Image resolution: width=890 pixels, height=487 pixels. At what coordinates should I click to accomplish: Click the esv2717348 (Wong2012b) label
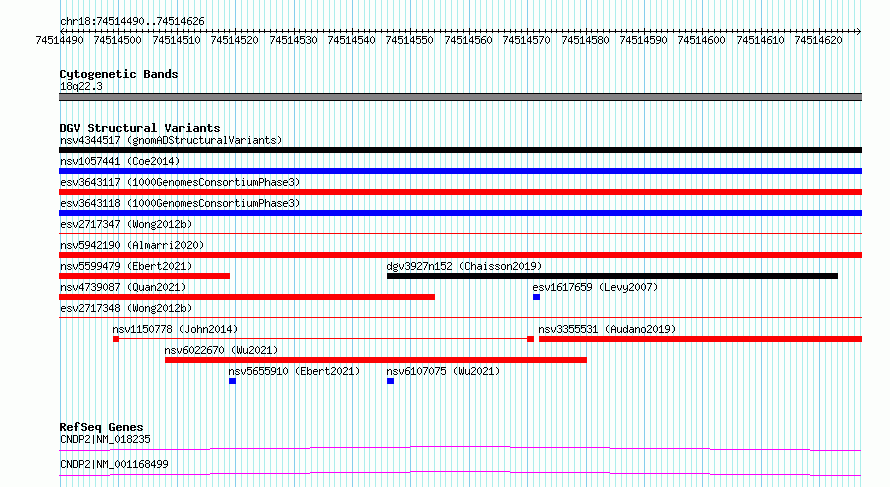tap(126, 308)
